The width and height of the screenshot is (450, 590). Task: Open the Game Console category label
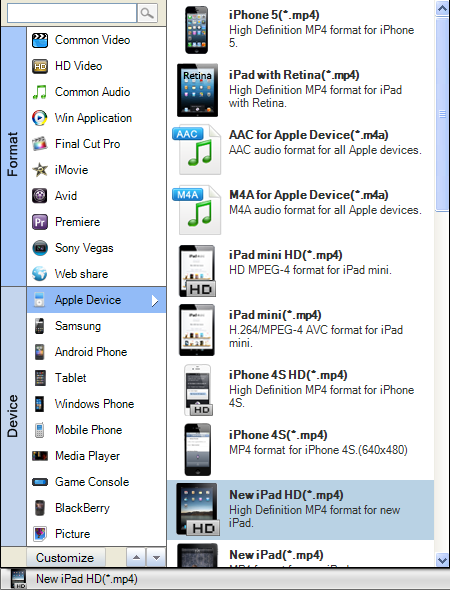(92, 482)
